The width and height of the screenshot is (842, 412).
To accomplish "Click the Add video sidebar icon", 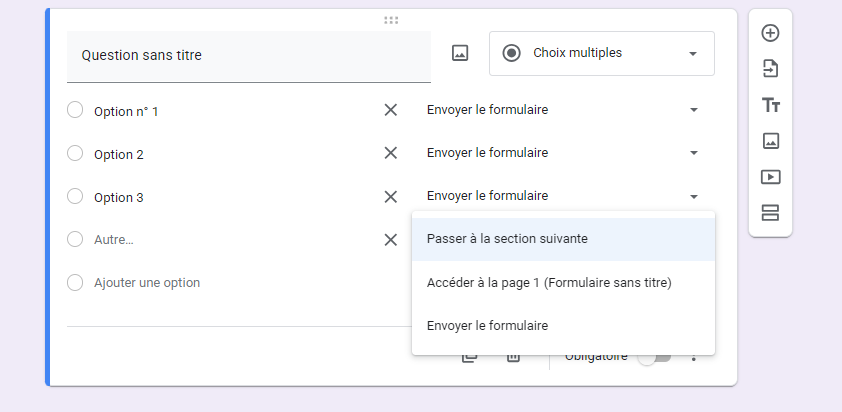I will coord(771,177).
